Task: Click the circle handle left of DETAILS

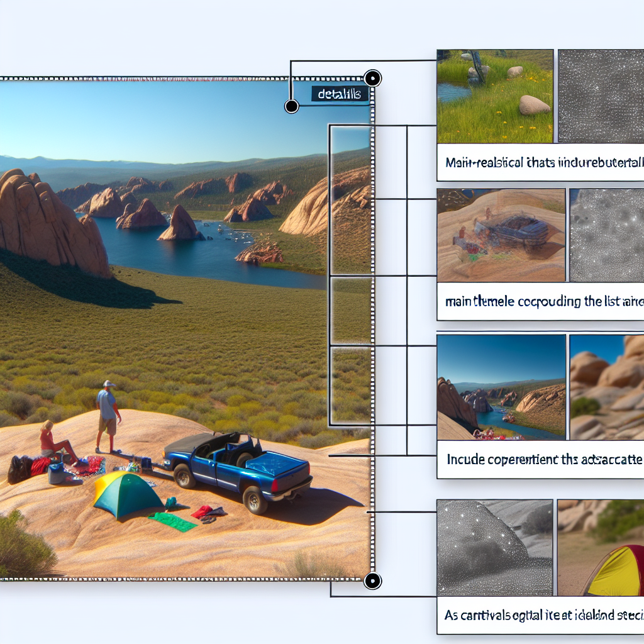Action: point(291,106)
